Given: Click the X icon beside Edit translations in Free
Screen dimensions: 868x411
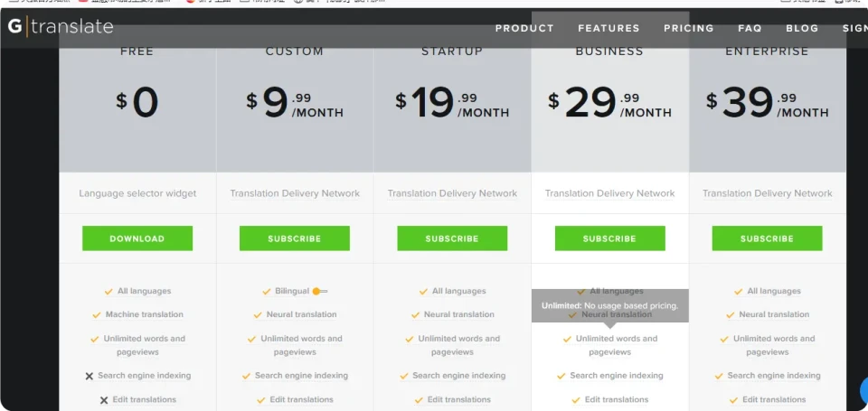Looking at the screenshot, I should click(x=103, y=400).
